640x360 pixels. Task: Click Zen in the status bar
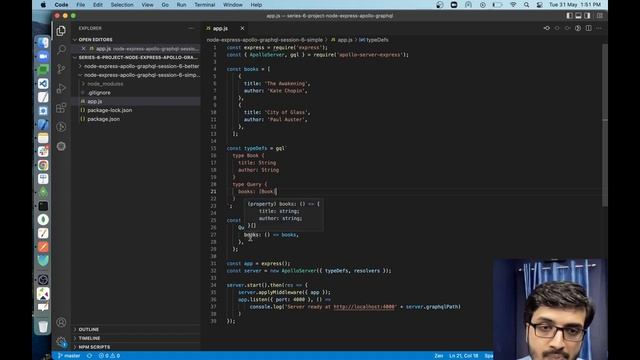(x=439, y=356)
